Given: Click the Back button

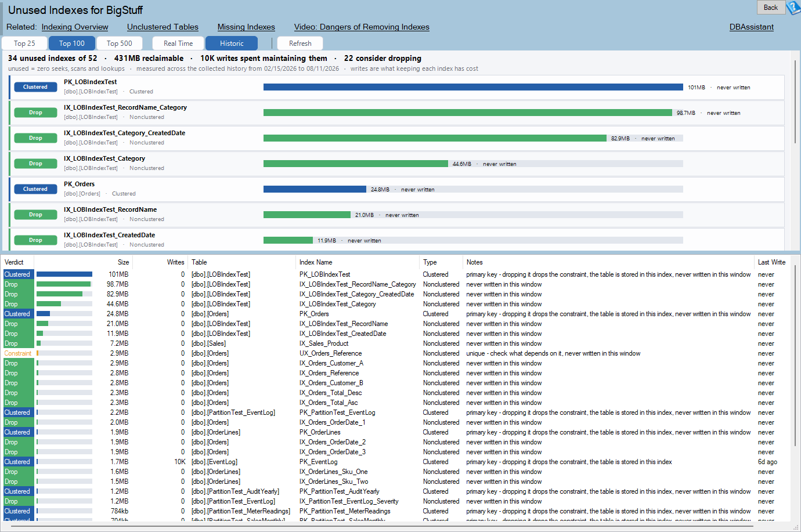Looking at the screenshot, I should [x=771, y=8].
